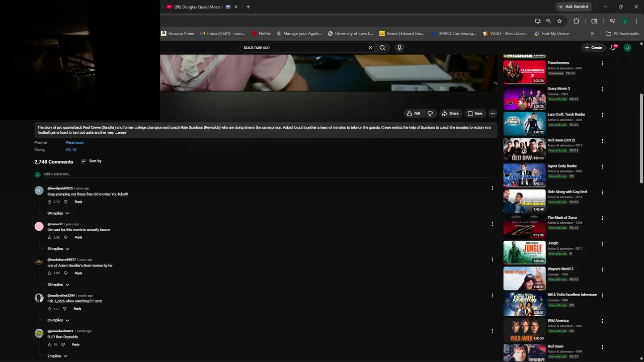644x362 pixels.
Task: Expand the description with ...more
Action: [121, 133]
